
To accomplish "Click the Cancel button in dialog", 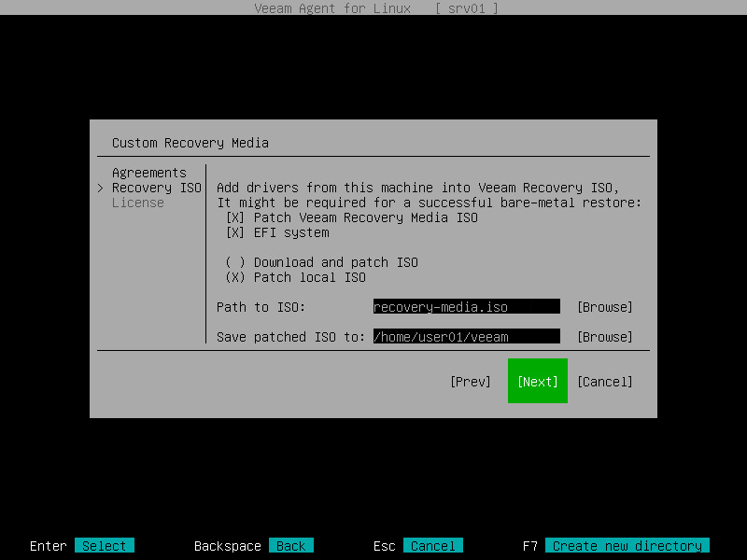I will 604,382.
